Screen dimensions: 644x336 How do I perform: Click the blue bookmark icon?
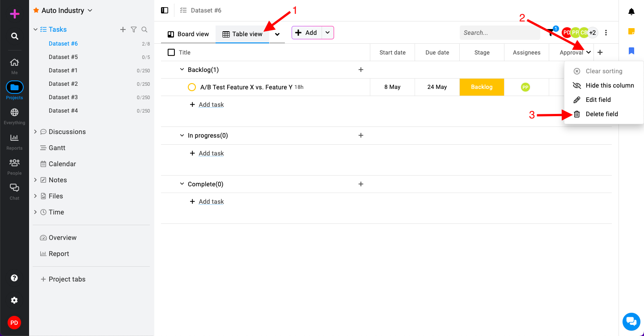coord(631,51)
